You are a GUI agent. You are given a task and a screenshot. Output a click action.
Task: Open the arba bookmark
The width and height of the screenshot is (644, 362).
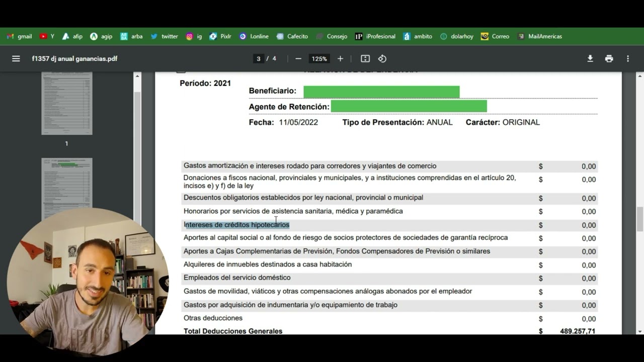(x=131, y=36)
